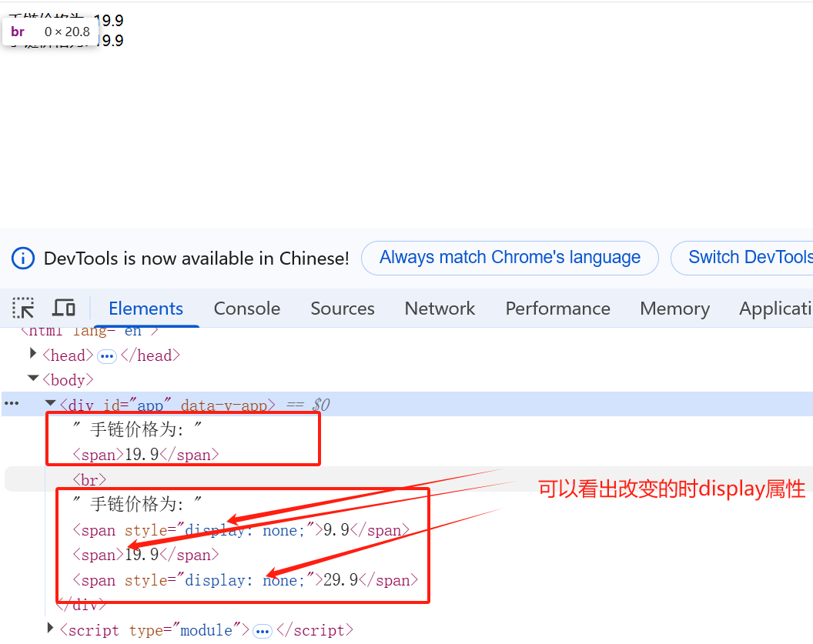Toggle the device toolbar icon
The width and height of the screenshot is (813, 644).
64,308
